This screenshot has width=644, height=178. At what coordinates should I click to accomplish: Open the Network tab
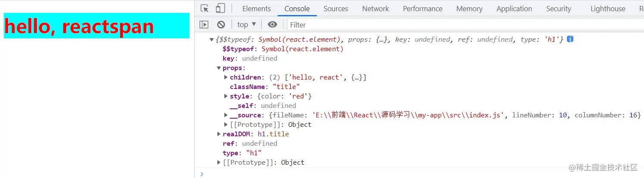tap(375, 9)
